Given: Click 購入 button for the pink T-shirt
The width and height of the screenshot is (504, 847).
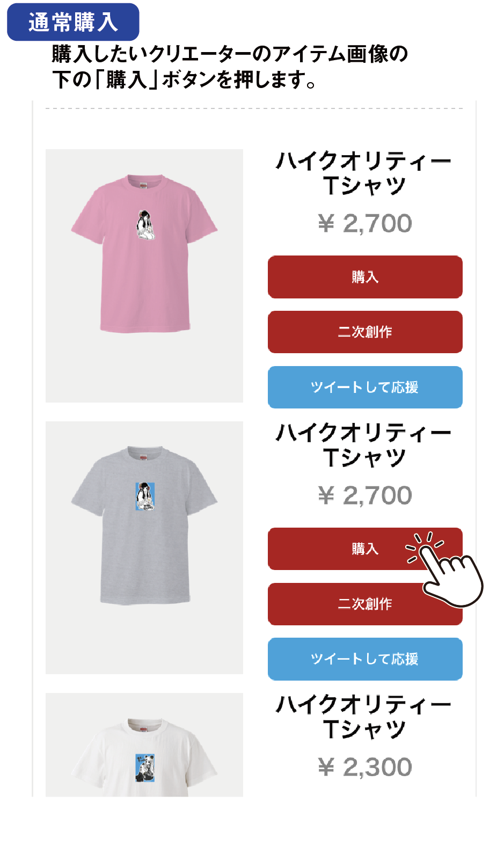Looking at the screenshot, I should point(365,277).
